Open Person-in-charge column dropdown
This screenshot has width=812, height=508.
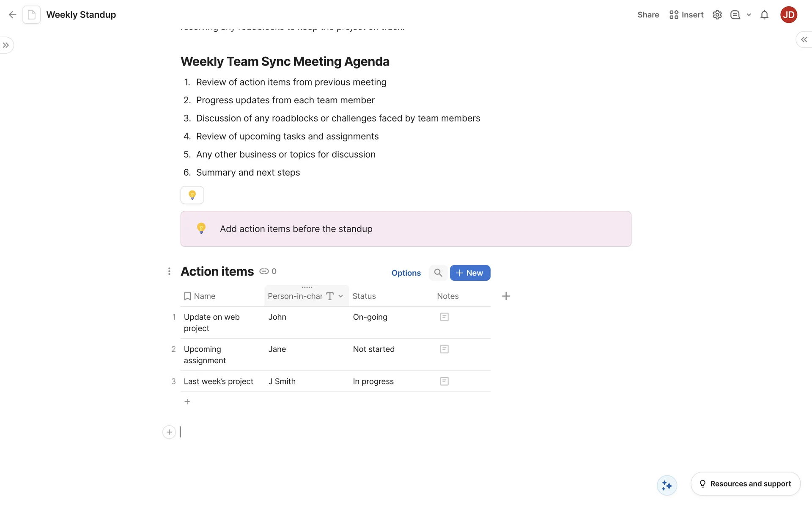pyautogui.click(x=340, y=296)
